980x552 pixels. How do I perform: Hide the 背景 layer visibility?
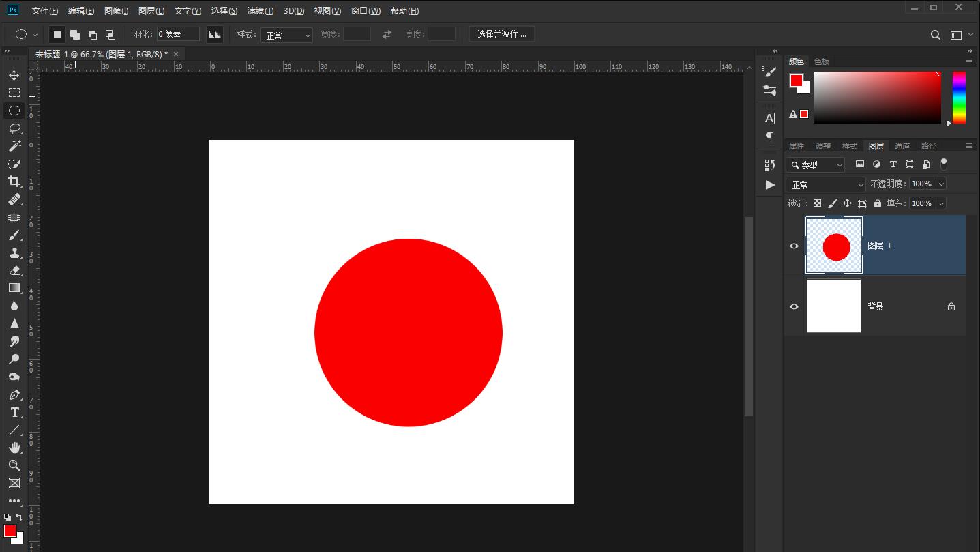coord(794,306)
